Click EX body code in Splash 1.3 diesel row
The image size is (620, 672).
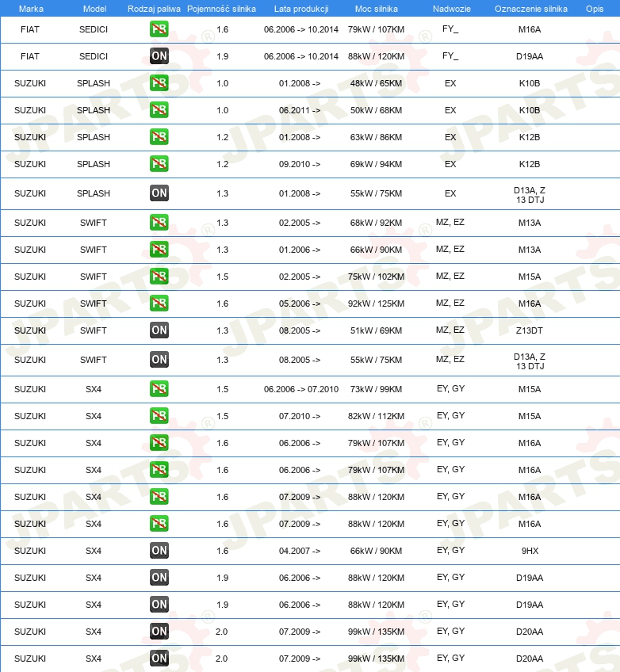pos(450,193)
